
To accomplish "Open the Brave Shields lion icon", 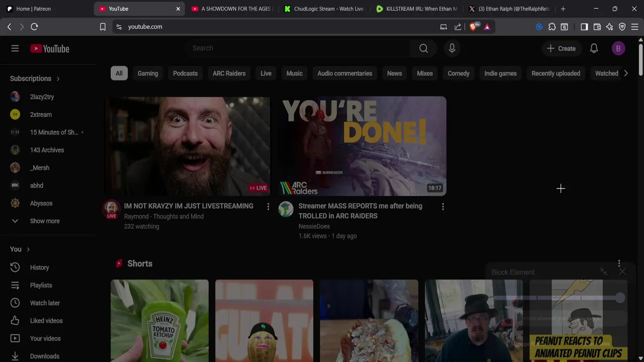I will (473, 27).
